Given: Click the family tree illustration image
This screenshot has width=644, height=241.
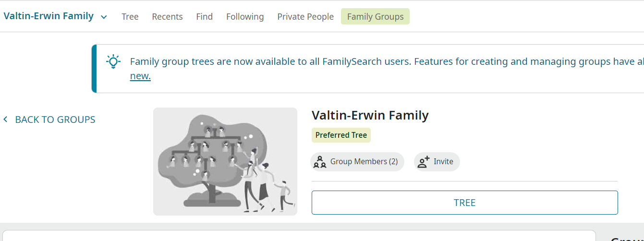Looking at the screenshot, I should pos(225,161).
